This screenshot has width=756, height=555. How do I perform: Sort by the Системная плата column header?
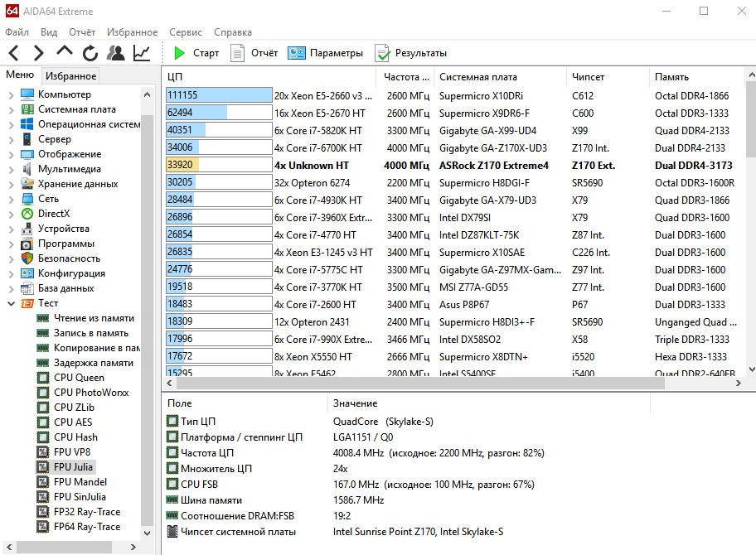(500, 76)
